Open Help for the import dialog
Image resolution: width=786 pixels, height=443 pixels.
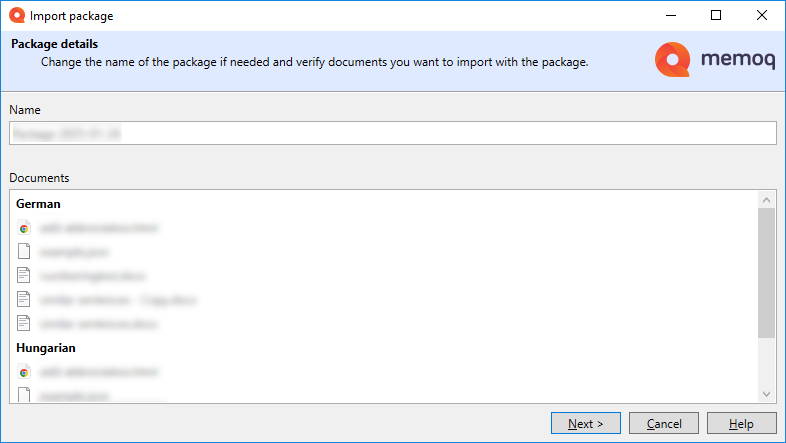(x=741, y=424)
